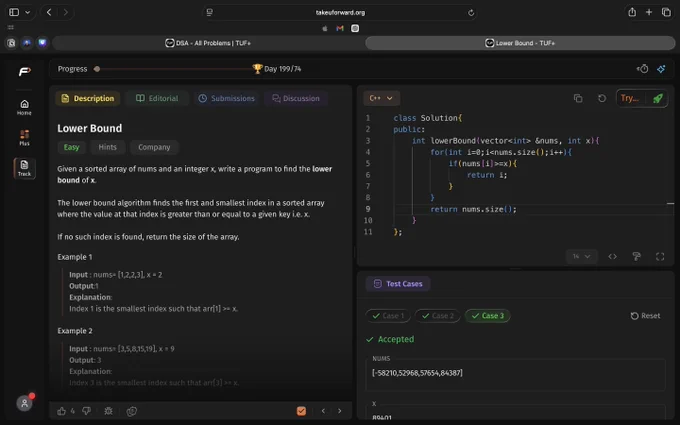Click the Easy difficulty tag

click(x=72, y=147)
